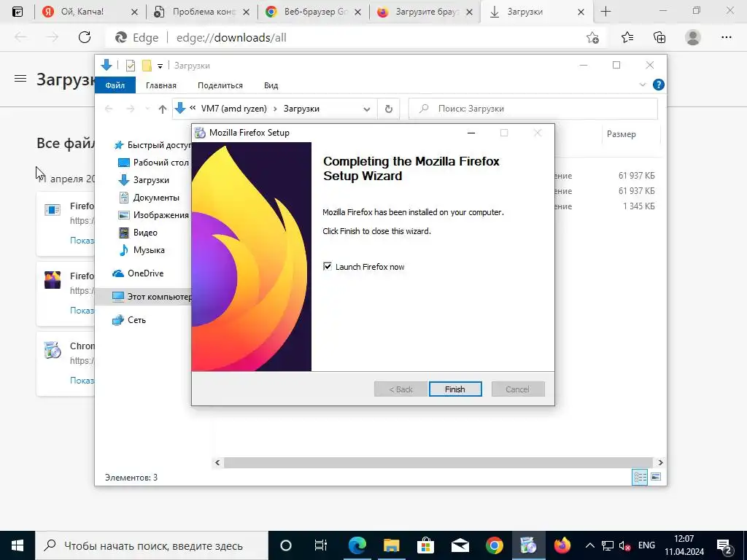
Task: Click the Edge refresh button
Action: [85, 37]
